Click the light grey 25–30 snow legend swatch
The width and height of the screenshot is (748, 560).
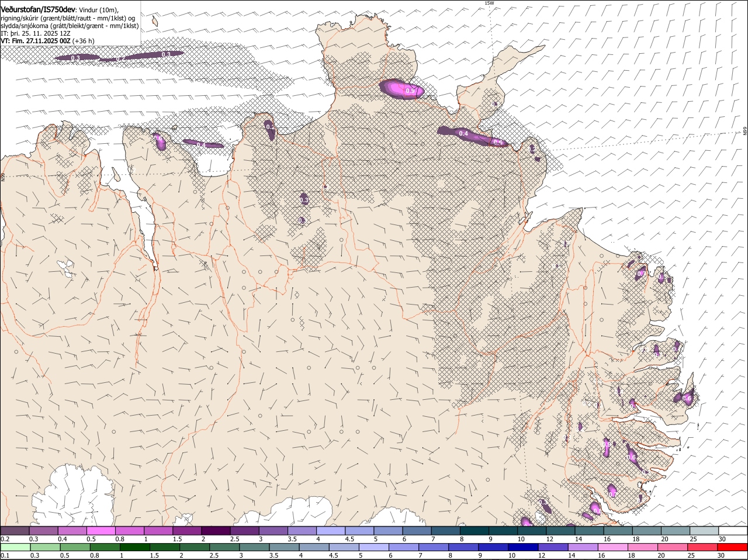point(704,531)
